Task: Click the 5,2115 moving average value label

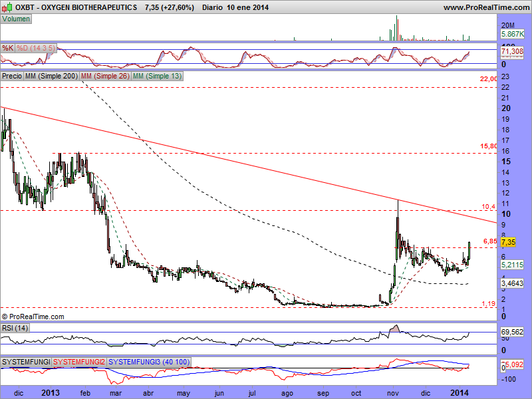Action: tap(512, 265)
